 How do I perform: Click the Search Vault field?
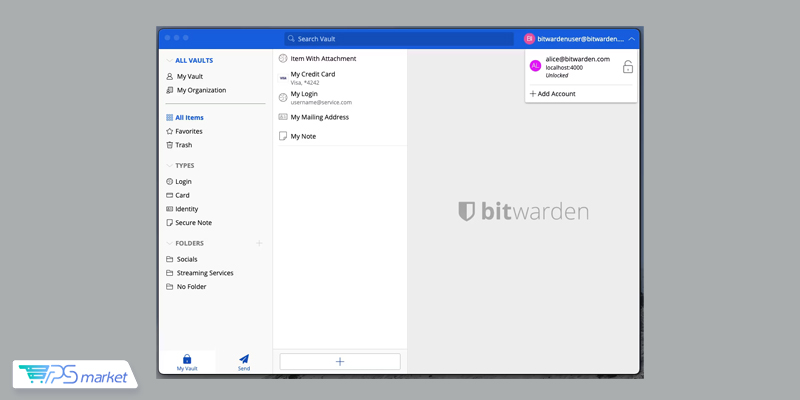point(398,38)
